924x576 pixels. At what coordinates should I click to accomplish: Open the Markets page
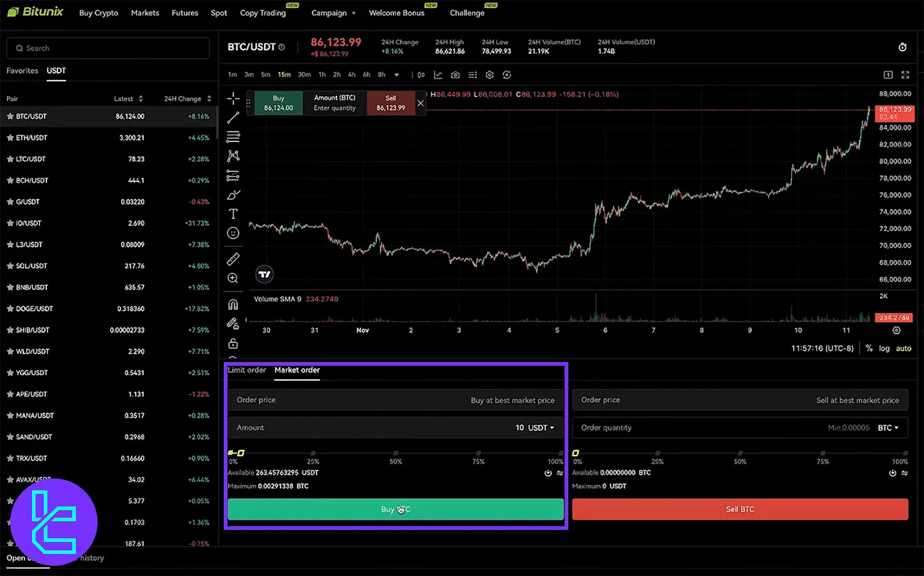coord(145,13)
